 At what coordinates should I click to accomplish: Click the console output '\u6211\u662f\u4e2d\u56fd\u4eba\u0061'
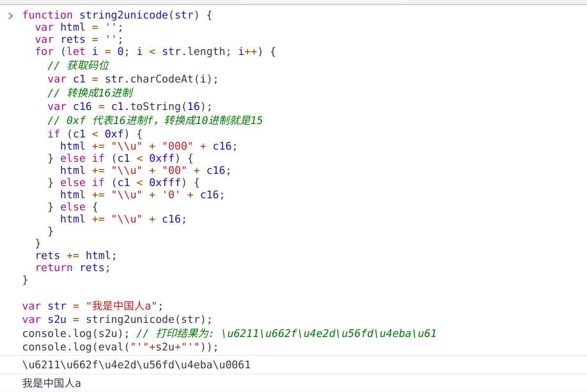(x=136, y=365)
